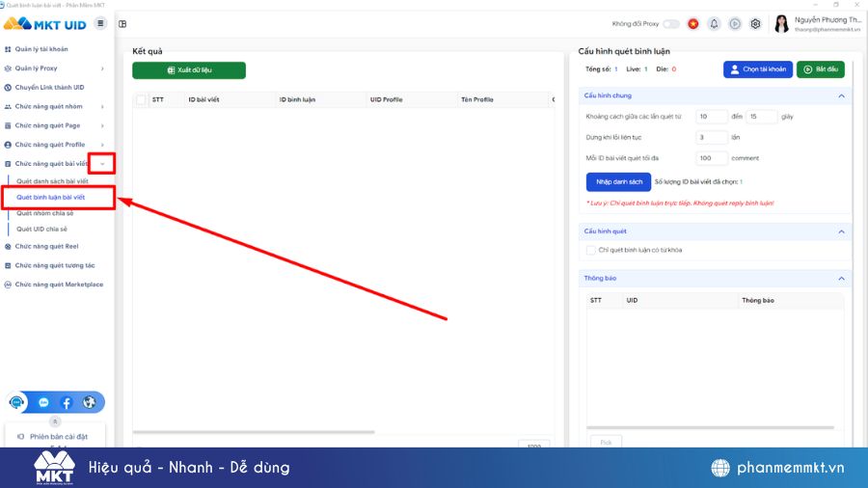868x488 pixels.
Task: Open Chức năng quét Profile menu
Action: (50, 145)
